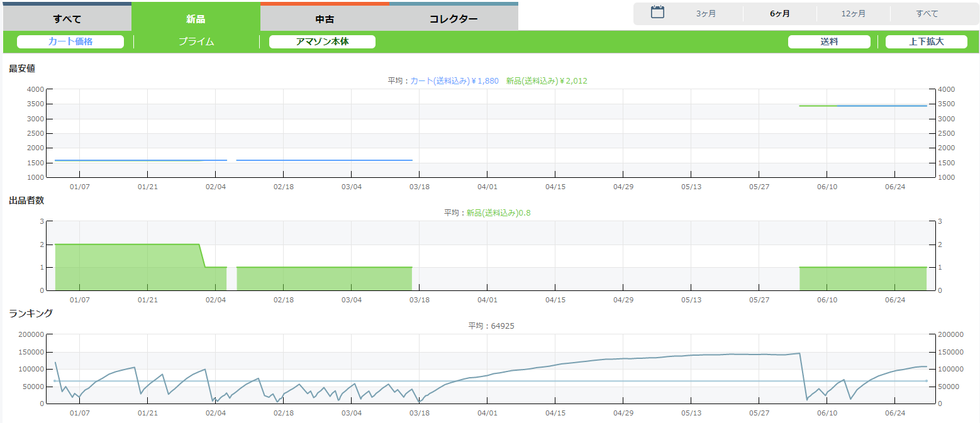Click the 新品(送料込み) ¥2,012 legend label
980x423 pixels.
(546, 81)
